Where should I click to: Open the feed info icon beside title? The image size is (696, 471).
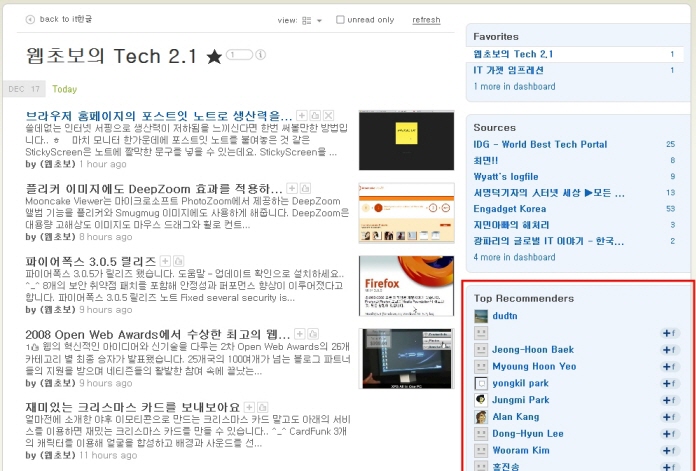coord(261,55)
